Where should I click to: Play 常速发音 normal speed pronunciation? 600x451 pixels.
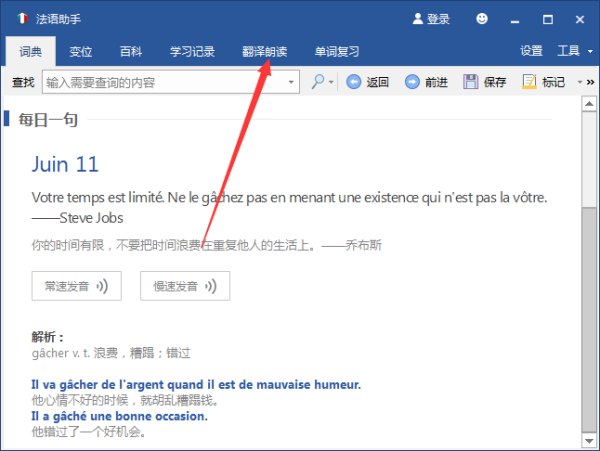[76, 285]
